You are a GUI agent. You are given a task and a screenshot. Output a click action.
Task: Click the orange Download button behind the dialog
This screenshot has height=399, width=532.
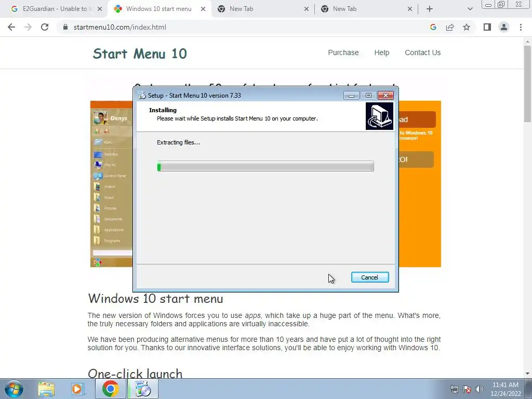coord(417,119)
